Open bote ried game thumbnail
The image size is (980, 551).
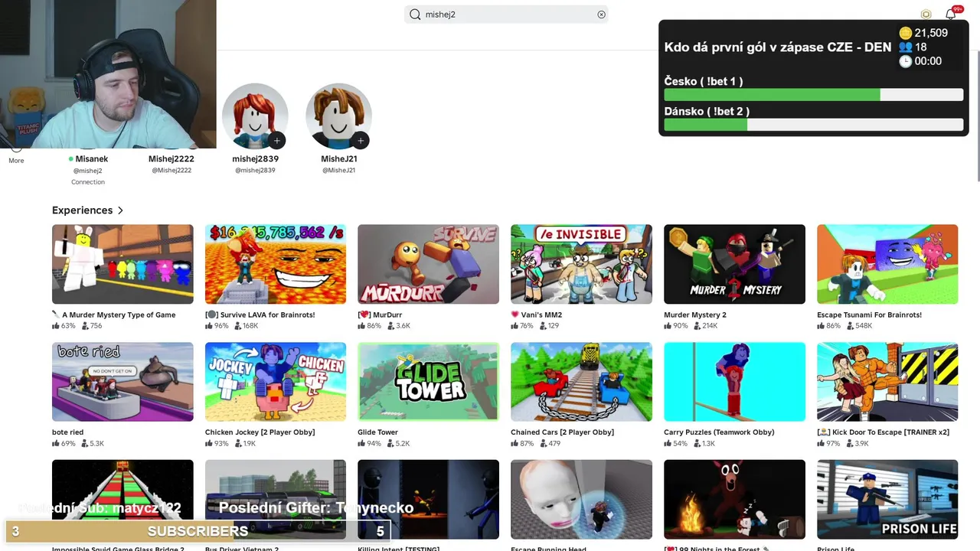(x=122, y=382)
